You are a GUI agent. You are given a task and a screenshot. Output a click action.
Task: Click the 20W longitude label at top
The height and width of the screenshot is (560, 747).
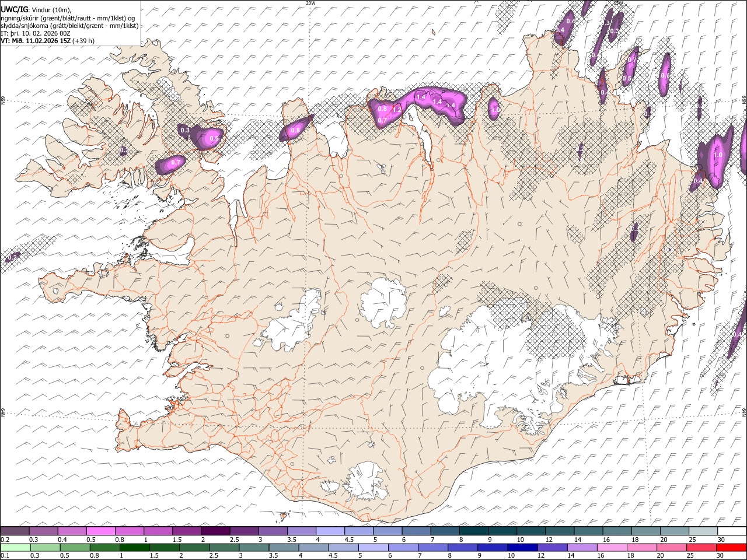click(x=310, y=3)
